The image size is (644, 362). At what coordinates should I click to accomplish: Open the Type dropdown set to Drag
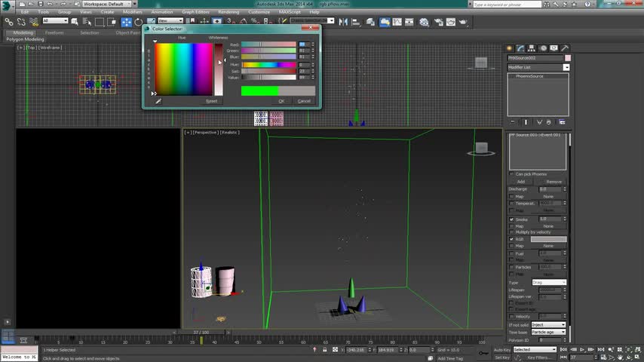tap(548, 282)
